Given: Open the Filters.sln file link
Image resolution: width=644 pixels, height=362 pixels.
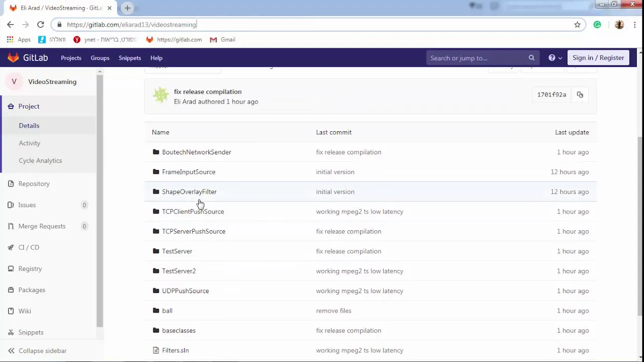Looking at the screenshot, I should coord(176,350).
